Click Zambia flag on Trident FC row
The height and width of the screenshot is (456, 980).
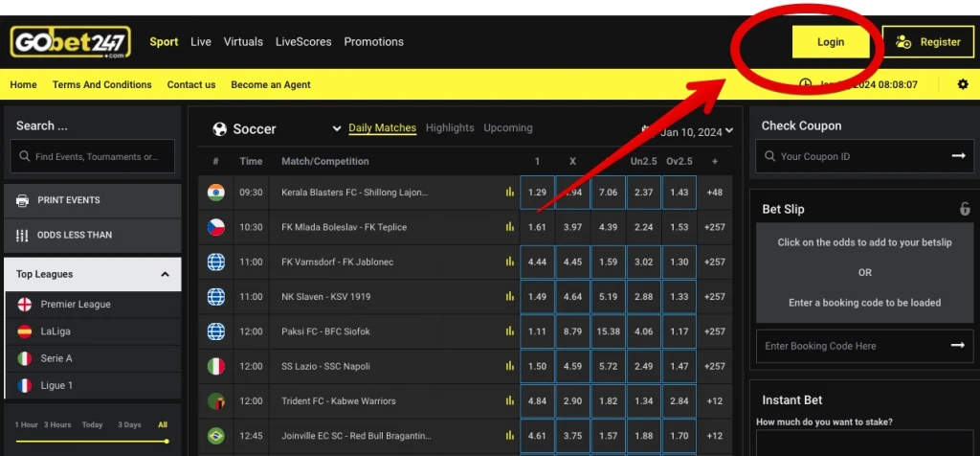pyautogui.click(x=215, y=401)
